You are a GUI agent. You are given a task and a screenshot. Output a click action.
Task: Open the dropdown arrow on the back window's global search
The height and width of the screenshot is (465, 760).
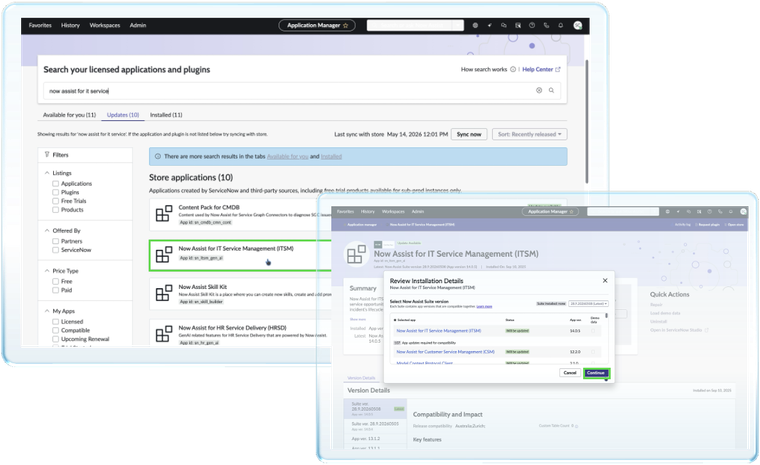pos(458,25)
